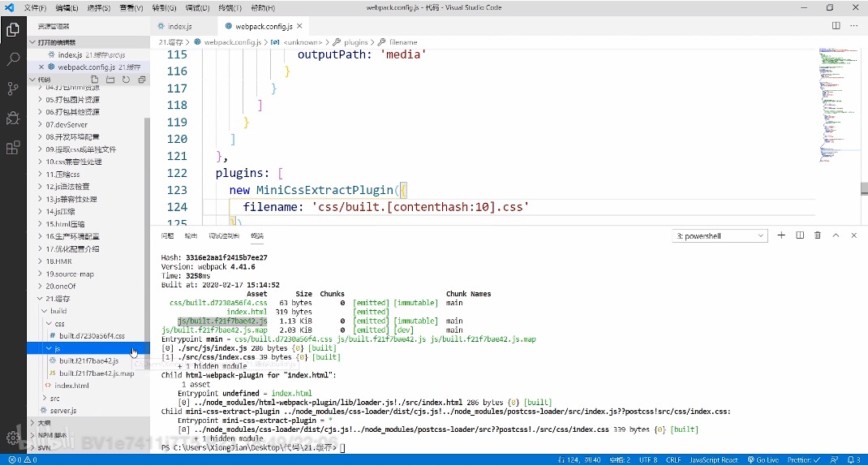Expand the 18.HMR folder
The width and height of the screenshot is (868, 466).
tap(88, 261)
